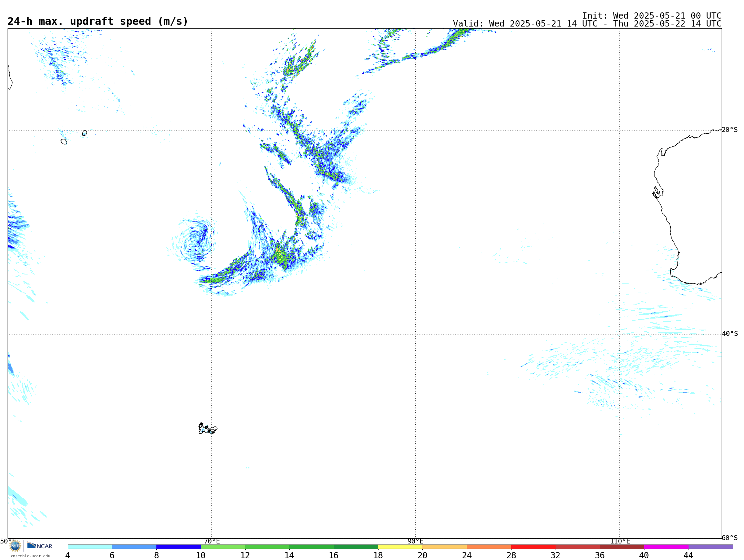Click the 70°E longitude label
This screenshot has width=744, height=560.
coord(212,541)
